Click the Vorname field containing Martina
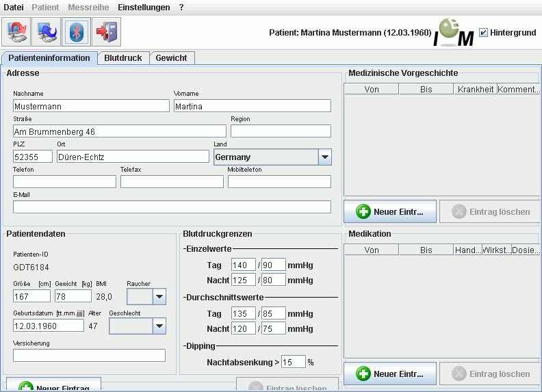542x392 pixels. point(253,106)
